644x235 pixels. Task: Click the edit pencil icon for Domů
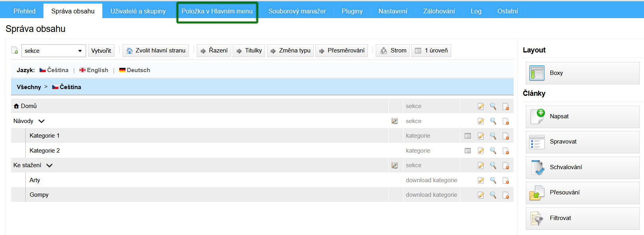(480, 106)
